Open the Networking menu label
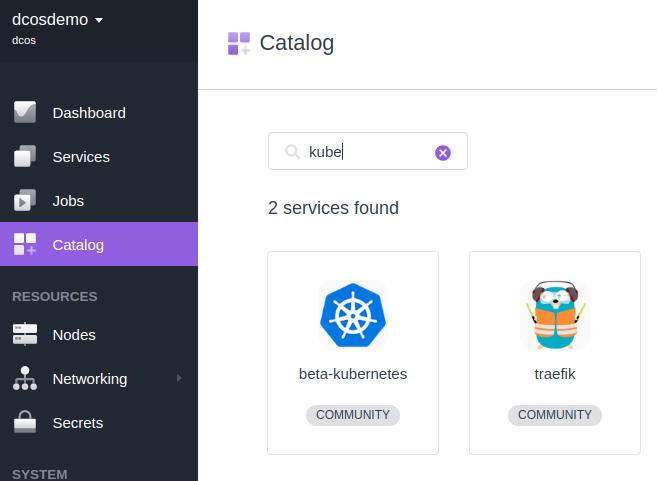Viewport: 657px width, 481px height. (x=90, y=379)
